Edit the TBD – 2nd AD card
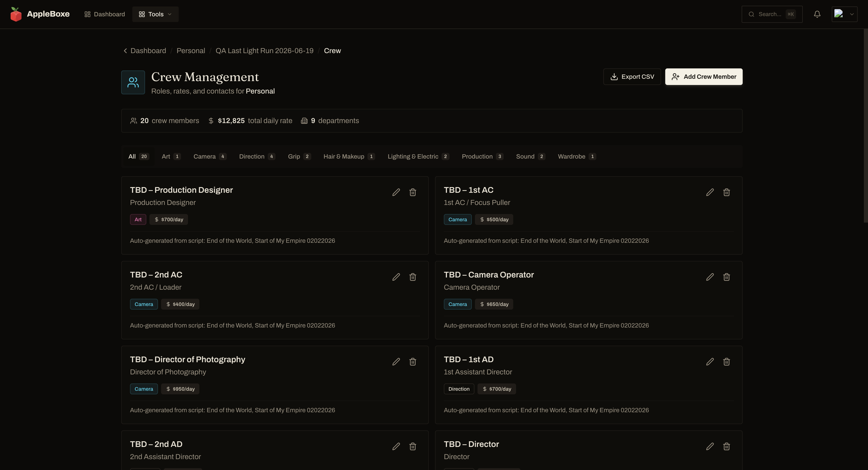Viewport: 868px width, 470px height. click(396, 446)
